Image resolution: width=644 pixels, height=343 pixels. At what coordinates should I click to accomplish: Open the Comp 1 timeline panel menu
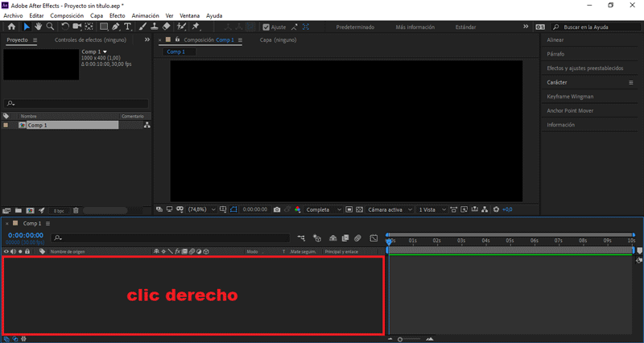click(48, 224)
